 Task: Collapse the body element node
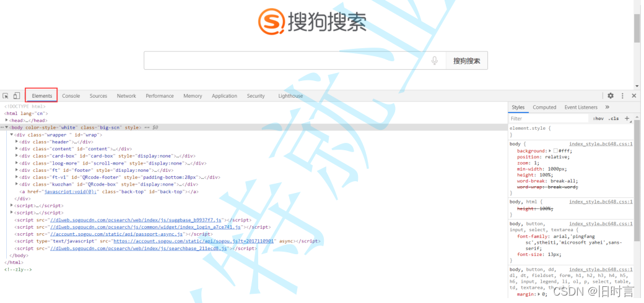tap(7, 127)
